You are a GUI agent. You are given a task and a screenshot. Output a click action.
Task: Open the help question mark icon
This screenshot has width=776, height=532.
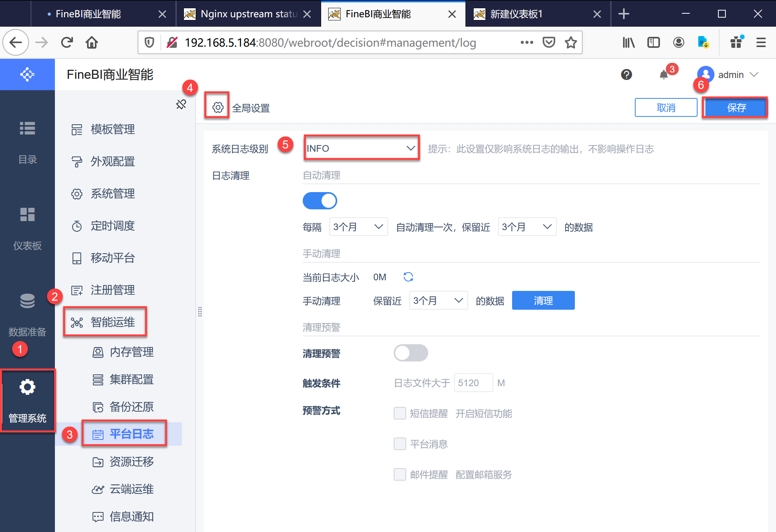tap(626, 74)
